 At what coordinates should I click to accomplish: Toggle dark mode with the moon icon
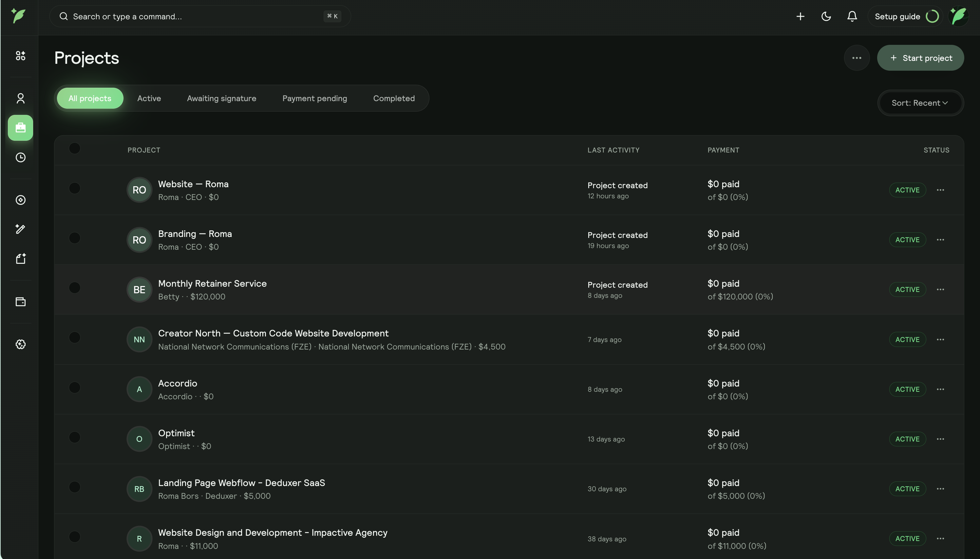pyautogui.click(x=826, y=16)
